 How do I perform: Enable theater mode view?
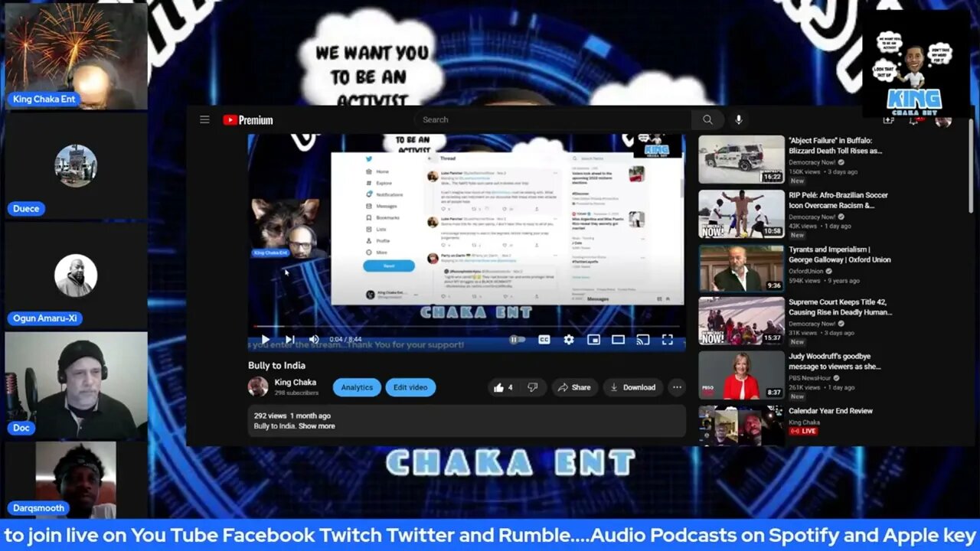click(x=618, y=340)
